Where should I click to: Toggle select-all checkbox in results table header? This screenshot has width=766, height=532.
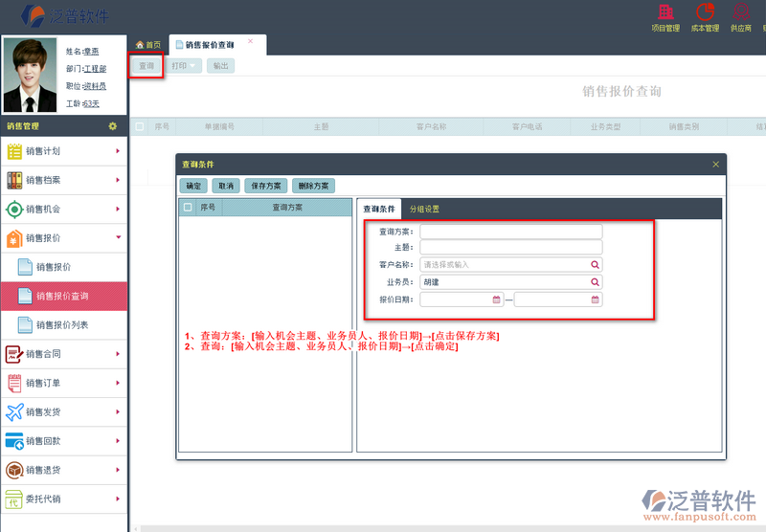(140, 127)
